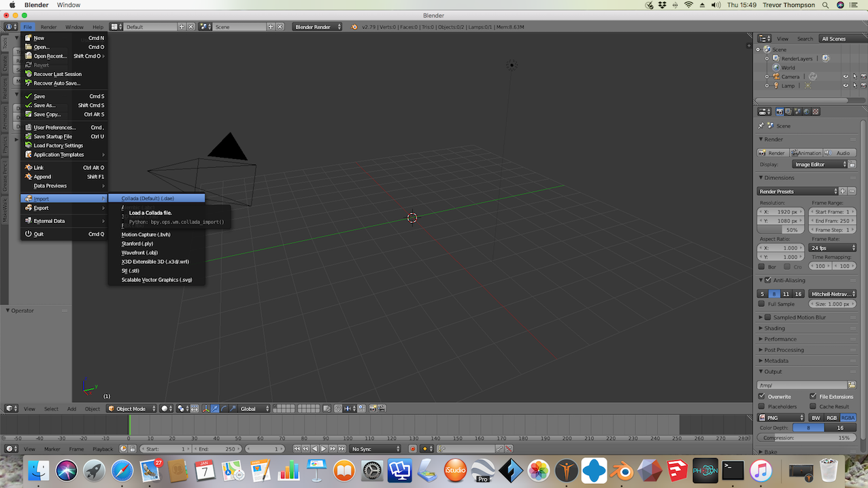868x488 pixels.
Task: Click the Render button in Render panel
Action: pyautogui.click(x=773, y=153)
